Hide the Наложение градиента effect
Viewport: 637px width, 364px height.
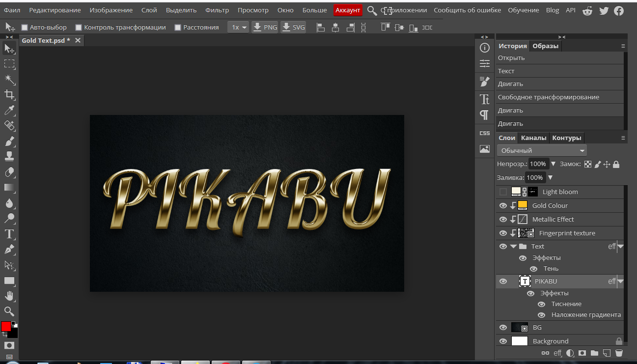pyautogui.click(x=541, y=315)
